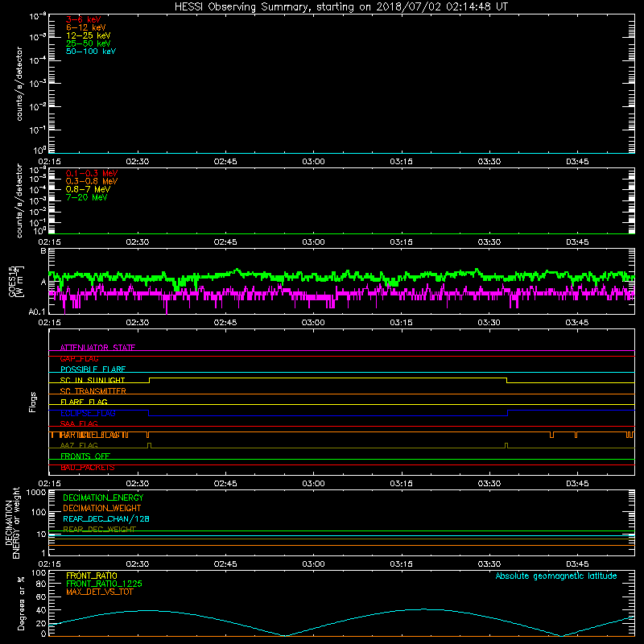
Task: Click the 02:30 tick label under flags plot
Action: coord(138,484)
